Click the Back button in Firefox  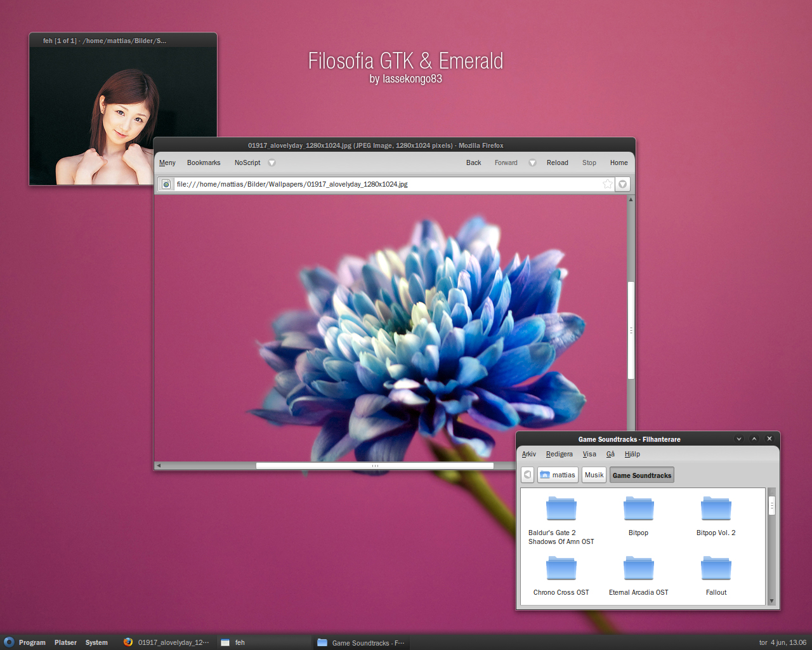474,162
